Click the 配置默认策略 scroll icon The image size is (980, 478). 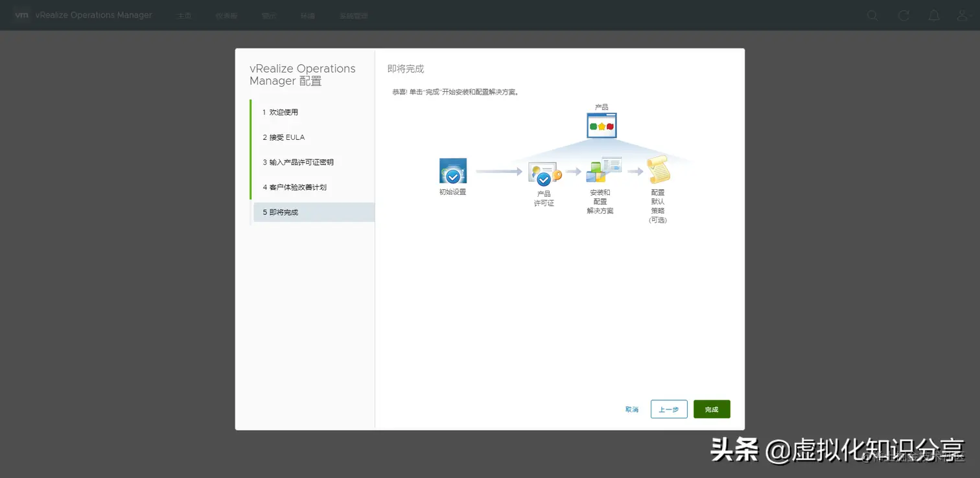point(659,169)
